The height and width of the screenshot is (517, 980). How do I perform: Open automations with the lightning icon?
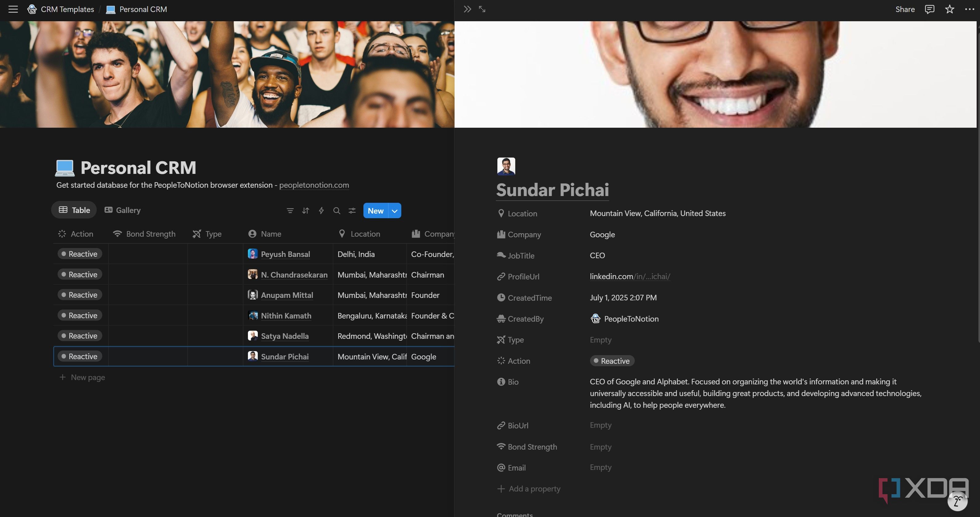coord(321,210)
